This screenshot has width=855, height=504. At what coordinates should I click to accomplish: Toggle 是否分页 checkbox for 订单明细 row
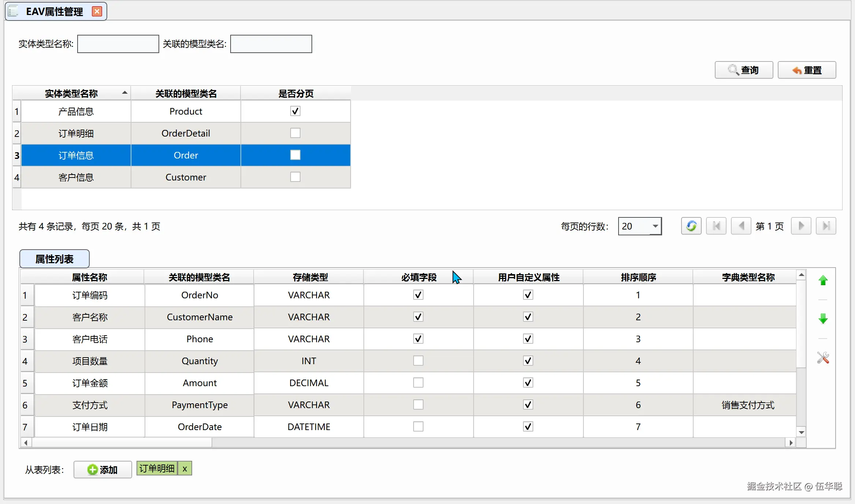pos(295,133)
